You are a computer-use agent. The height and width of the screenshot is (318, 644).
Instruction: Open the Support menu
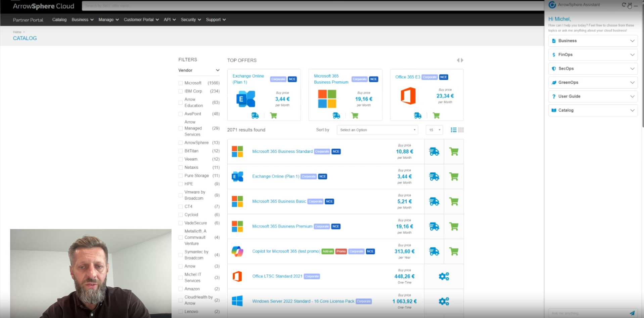click(216, 19)
